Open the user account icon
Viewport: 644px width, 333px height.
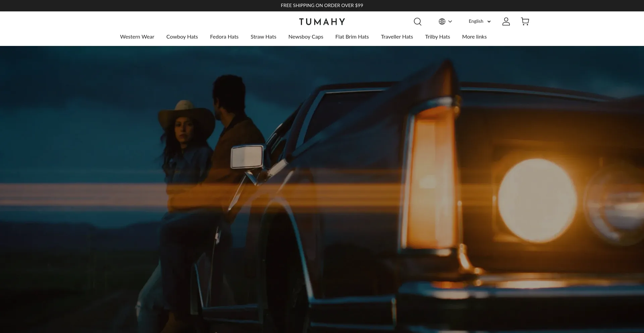point(506,21)
